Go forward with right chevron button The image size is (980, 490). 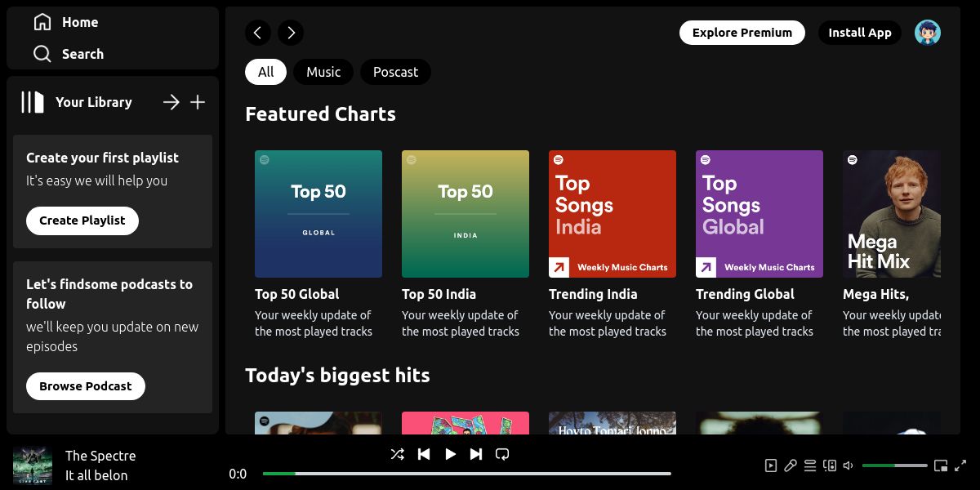(291, 33)
